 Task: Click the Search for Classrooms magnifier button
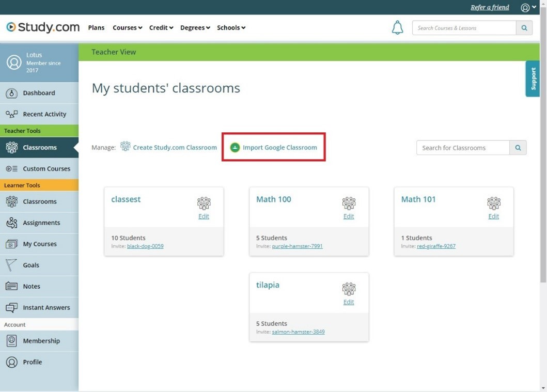(x=518, y=148)
